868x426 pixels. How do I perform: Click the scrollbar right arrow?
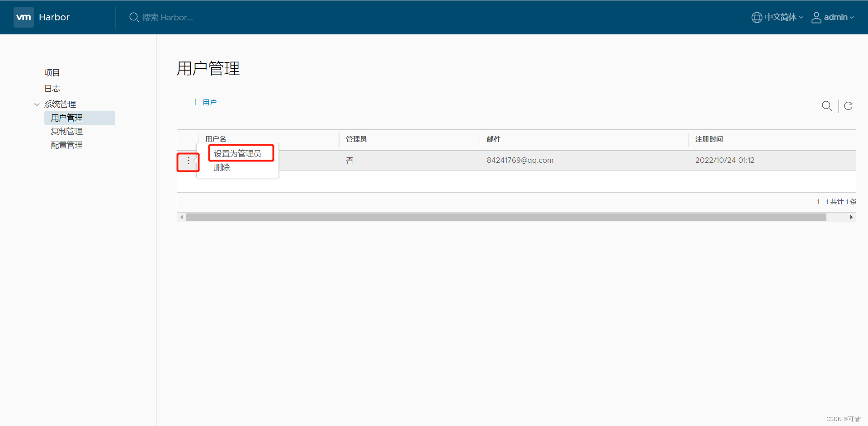pos(851,218)
